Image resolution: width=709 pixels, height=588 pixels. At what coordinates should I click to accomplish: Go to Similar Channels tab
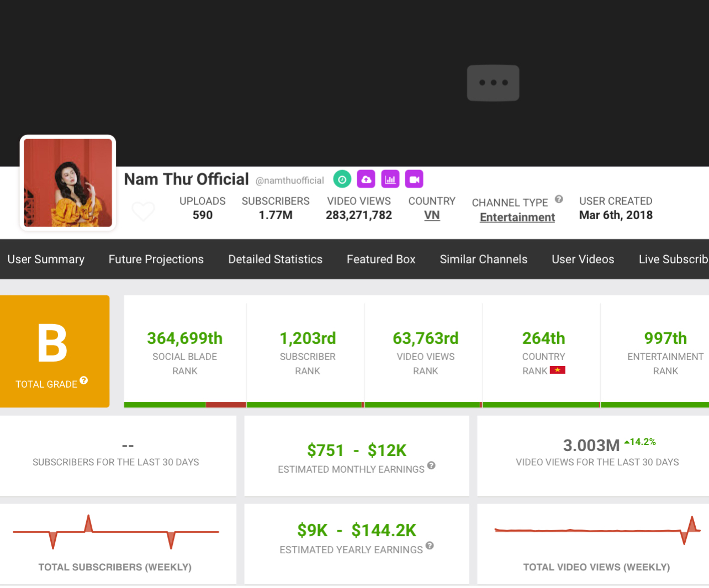pos(484,259)
